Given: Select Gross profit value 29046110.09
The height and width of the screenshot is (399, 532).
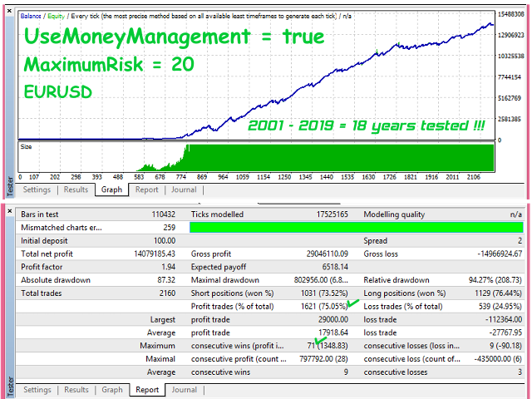Looking at the screenshot, I should [x=327, y=254].
